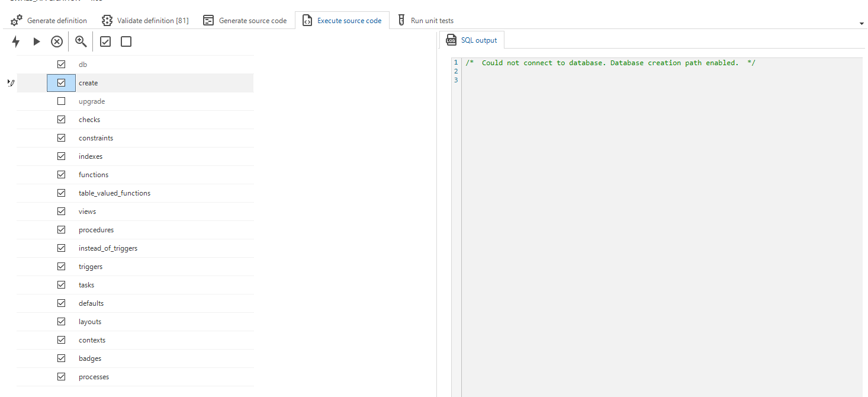Click the magnifier zoom-in icon

[x=81, y=41]
